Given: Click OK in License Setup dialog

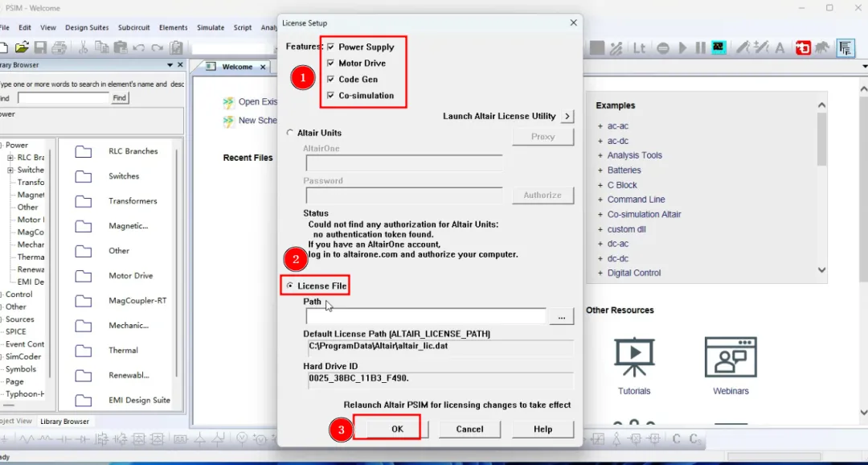Looking at the screenshot, I should coord(398,429).
